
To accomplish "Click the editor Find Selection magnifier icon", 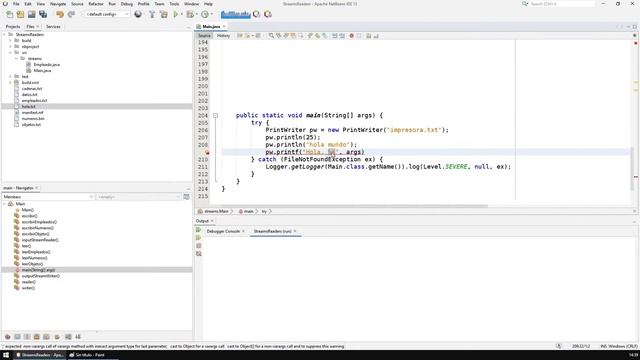I will click(x=271, y=36).
